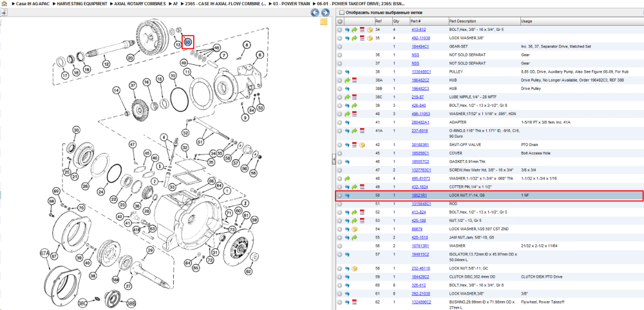The image size is (644, 310).
Task: Click blue arrow for CLUTCH DISC ref 59
Action: [x=347, y=277]
